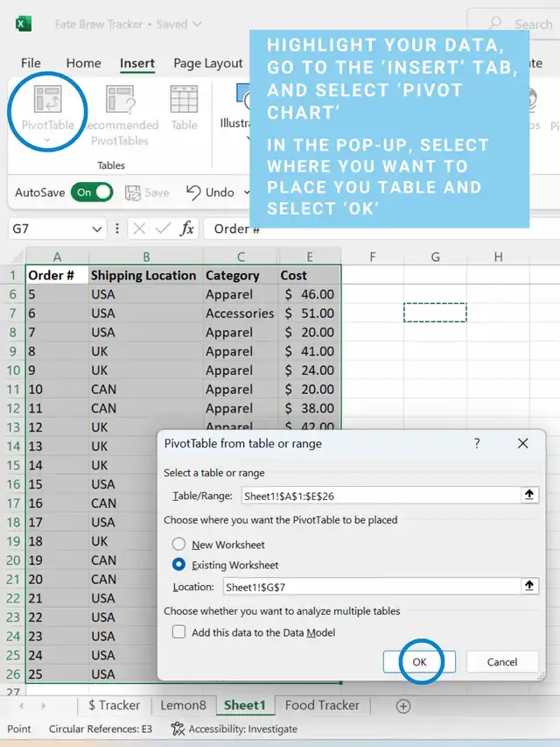The width and height of the screenshot is (560, 747).
Task: Open the file title Saved dropdown
Action: click(x=197, y=24)
